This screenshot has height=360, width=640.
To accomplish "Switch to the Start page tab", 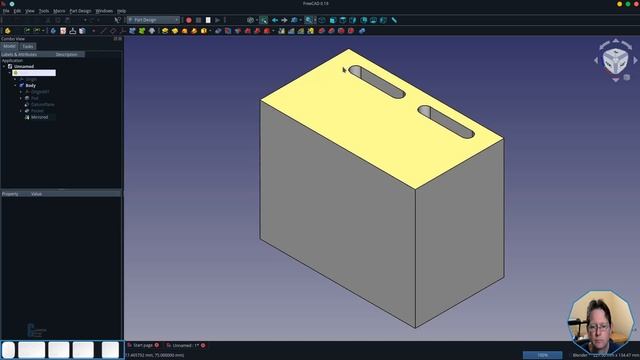I will (x=142, y=345).
